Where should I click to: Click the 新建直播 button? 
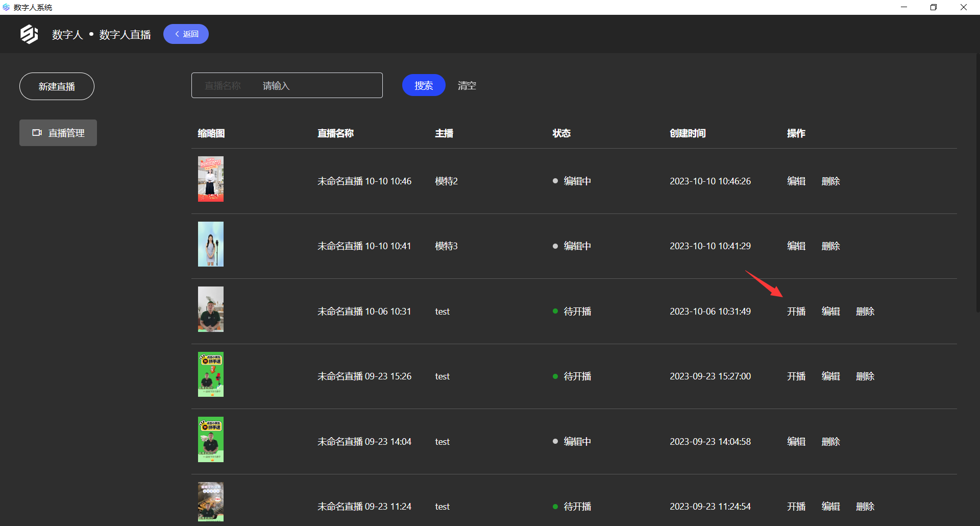pyautogui.click(x=57, y=86)
